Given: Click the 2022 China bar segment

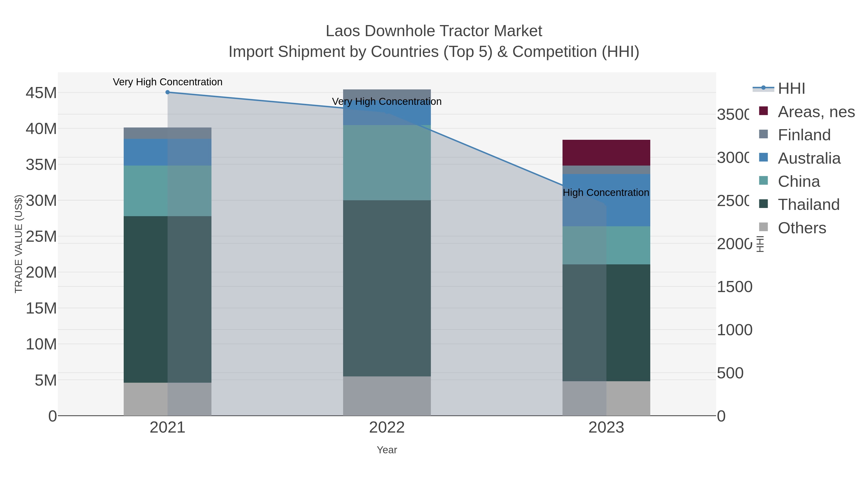Looking at the screenshot, I should pyautogui.click(x=387, y=163).
